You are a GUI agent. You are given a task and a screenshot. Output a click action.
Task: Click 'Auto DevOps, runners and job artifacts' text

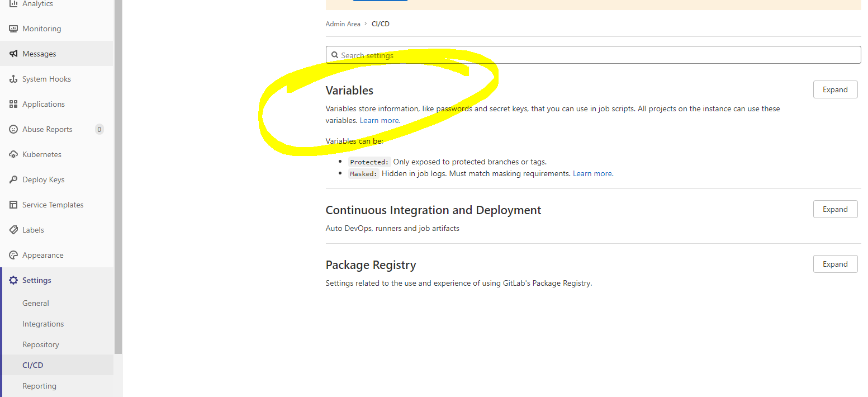[x=392, y=228]
